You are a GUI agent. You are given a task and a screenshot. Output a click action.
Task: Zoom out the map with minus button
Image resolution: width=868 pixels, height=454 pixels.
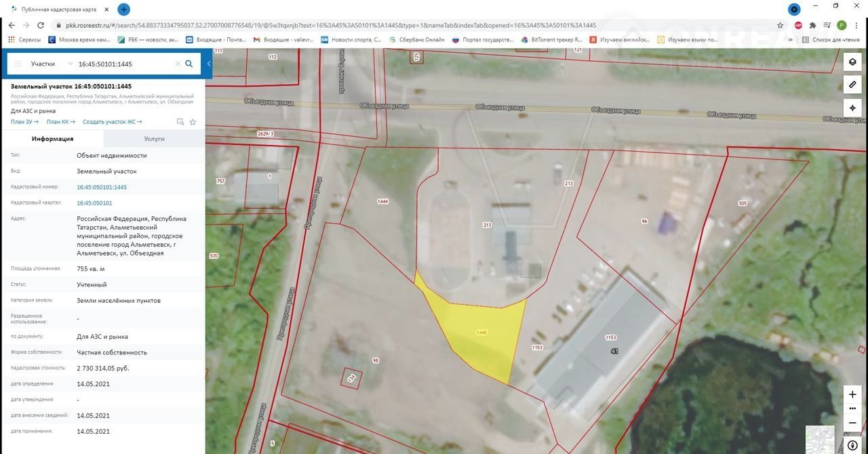852,423
